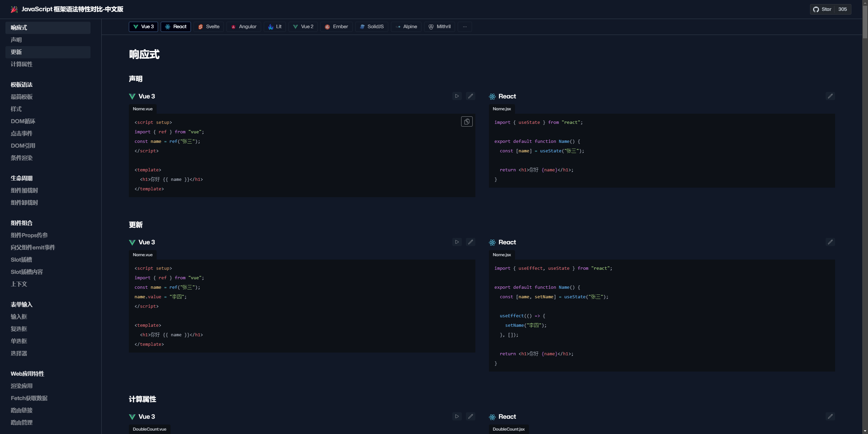The width and height of the screenshot is (868, 434).
Task: Select Name.vue tab in 更新 section
Action: (143, 255)
